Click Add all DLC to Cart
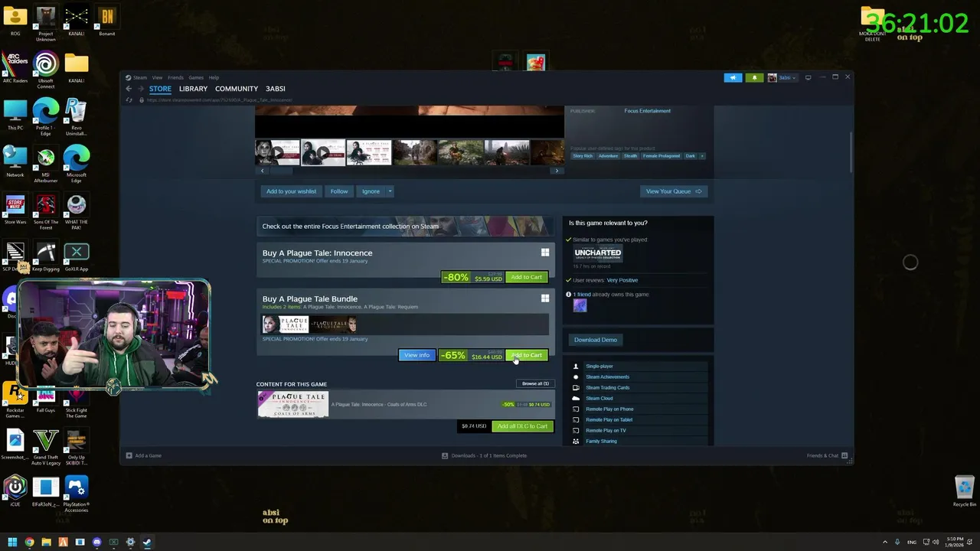980x551 pixels. point(522,426)
